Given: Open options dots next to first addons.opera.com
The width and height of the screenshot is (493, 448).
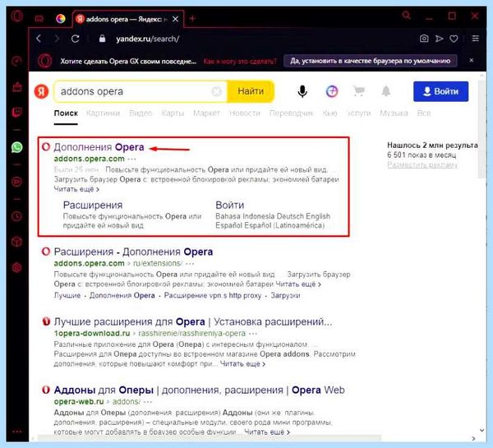Looking at the screenshot, I should click(132, 159).
